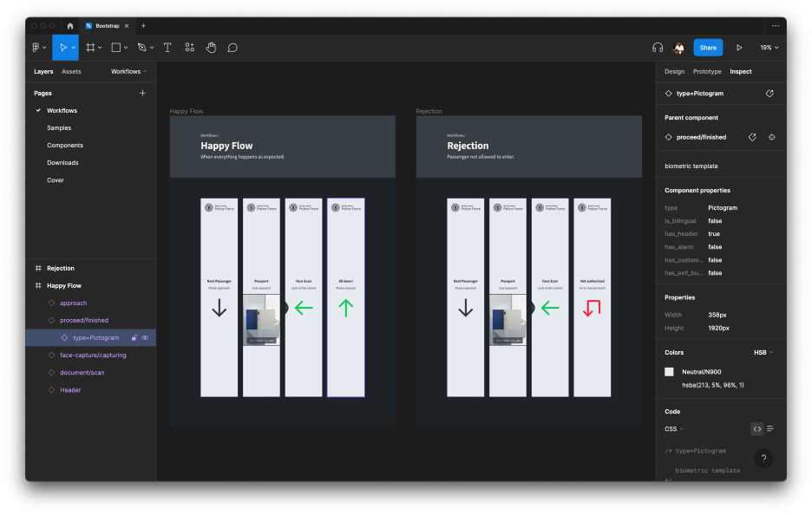Go to main component target icon
Image resolution: width=812 pixels, height=515 pixels.
tap(771, 137)
